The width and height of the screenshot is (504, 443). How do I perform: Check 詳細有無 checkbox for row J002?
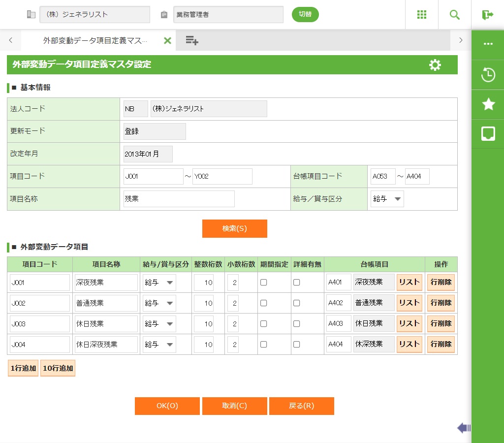296,303
